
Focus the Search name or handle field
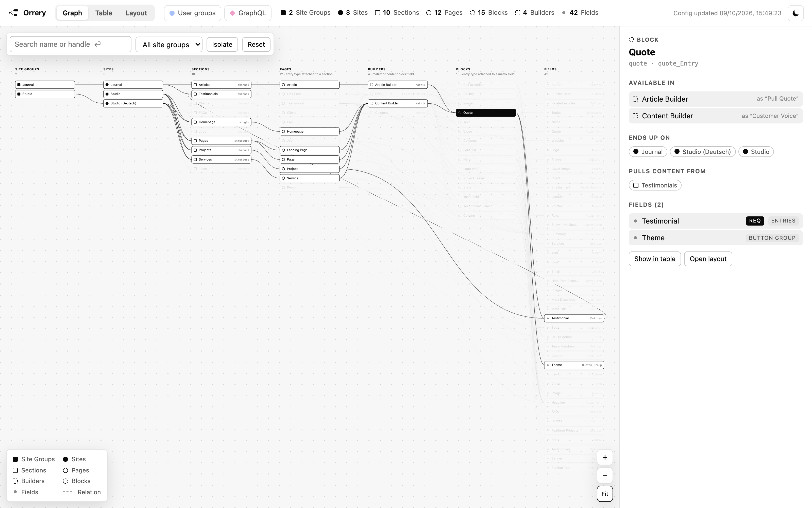[71, 44]
